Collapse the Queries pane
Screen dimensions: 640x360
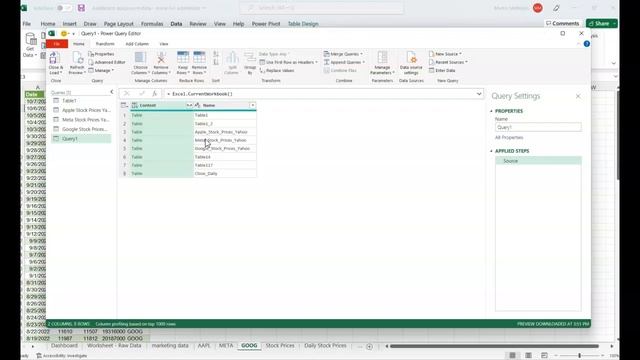[x=111, y=92]
